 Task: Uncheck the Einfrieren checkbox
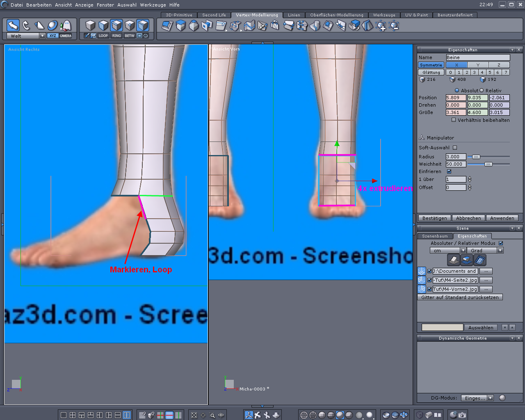449,171
